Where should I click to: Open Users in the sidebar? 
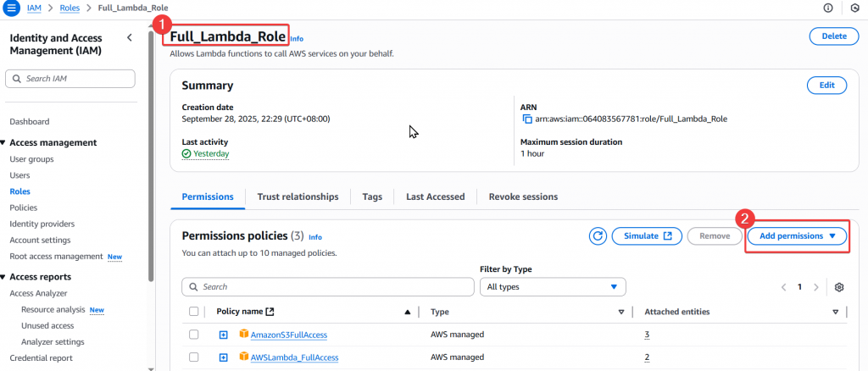[20, 175]
